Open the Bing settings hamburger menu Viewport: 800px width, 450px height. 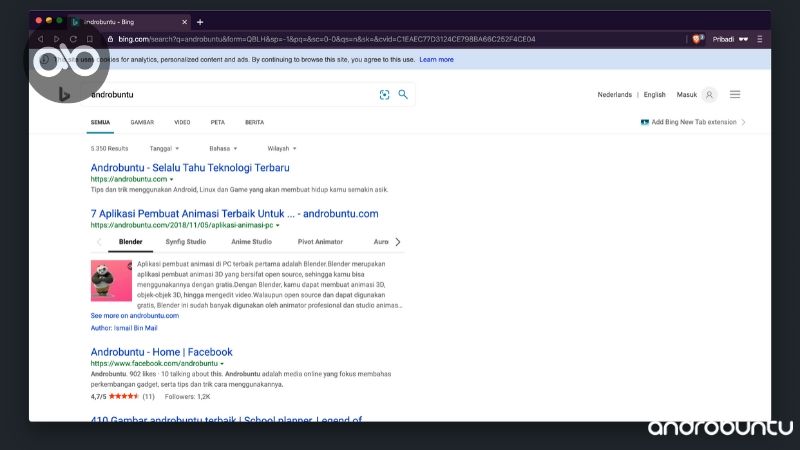click(735, 94)
